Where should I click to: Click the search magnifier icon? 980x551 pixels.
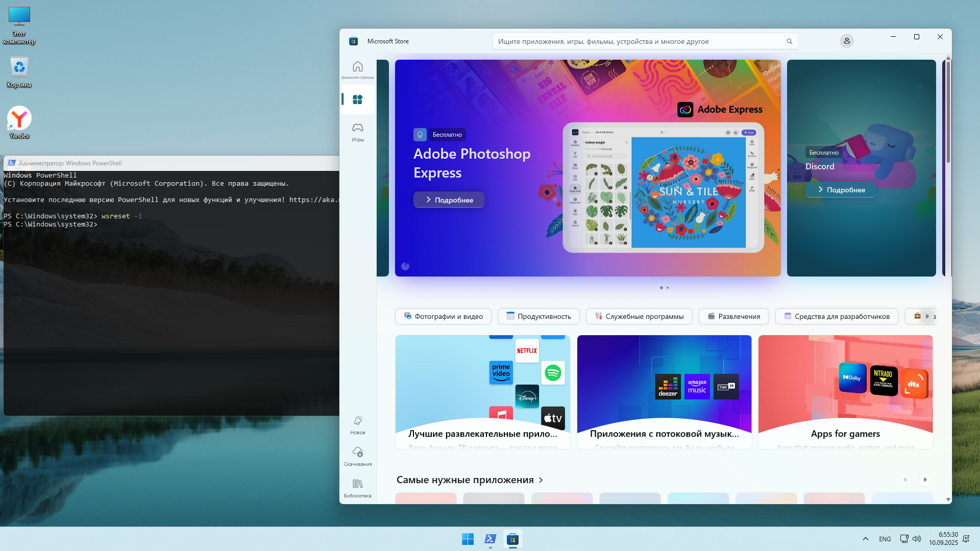click(x=789, y=41)
